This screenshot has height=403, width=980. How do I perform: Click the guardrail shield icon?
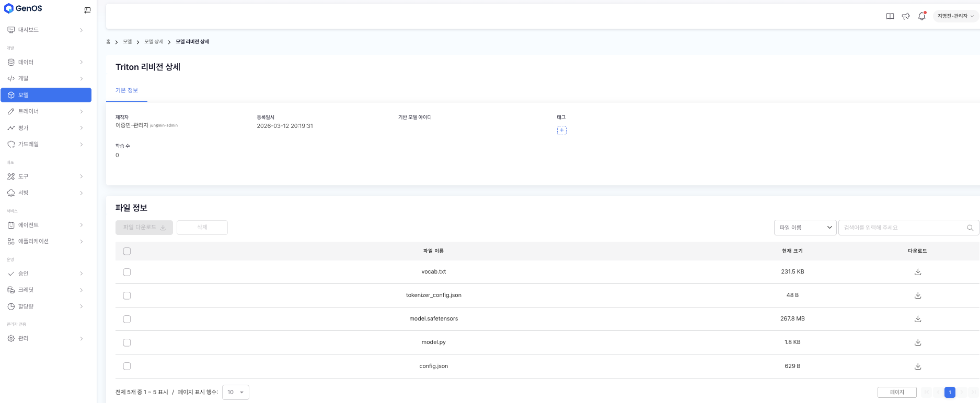(x=11, y=144)
